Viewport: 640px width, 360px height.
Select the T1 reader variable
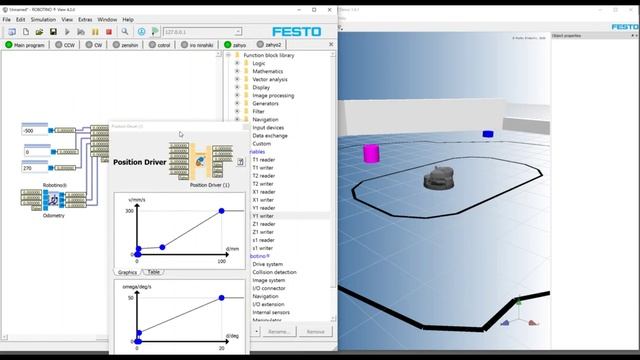pyautogui.click(x=264, y=160)
